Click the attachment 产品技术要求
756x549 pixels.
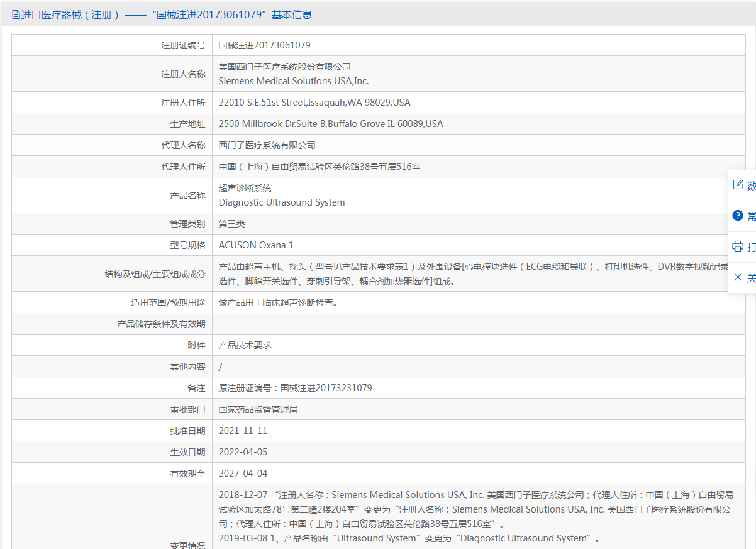click(x=245, y=345)
